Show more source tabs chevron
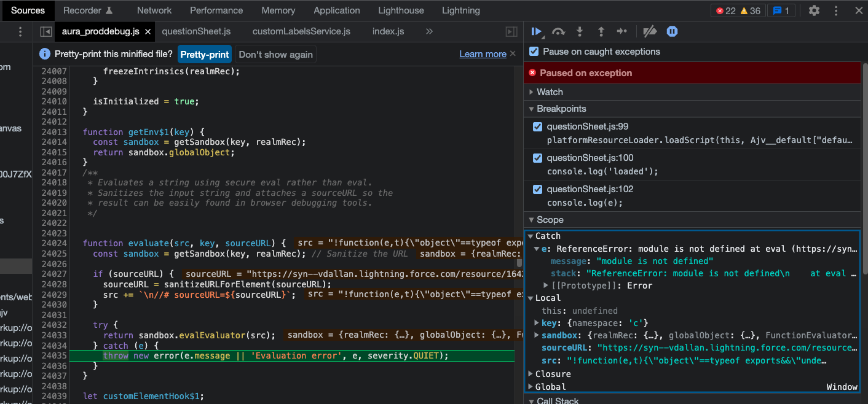This screenshot has height=404, width=868. pyautogui.click(x=429, y=31)
